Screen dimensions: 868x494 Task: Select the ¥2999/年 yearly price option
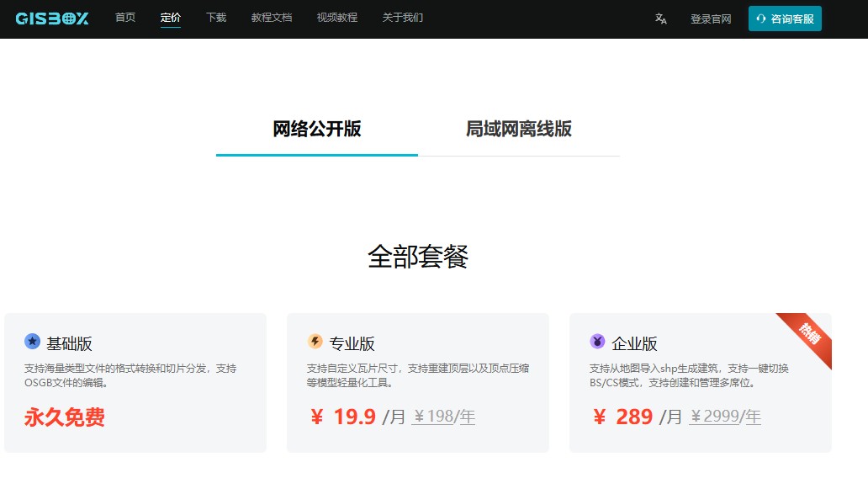[725, 417]
